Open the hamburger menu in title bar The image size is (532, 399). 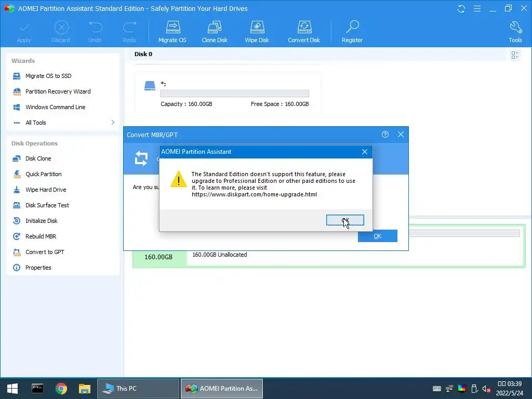click(477, 9)
